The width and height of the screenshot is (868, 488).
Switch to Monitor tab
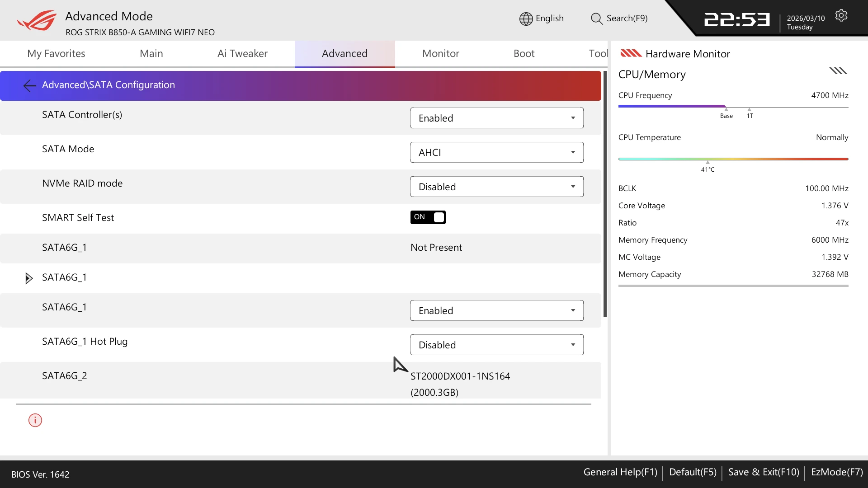coord(440,53)
